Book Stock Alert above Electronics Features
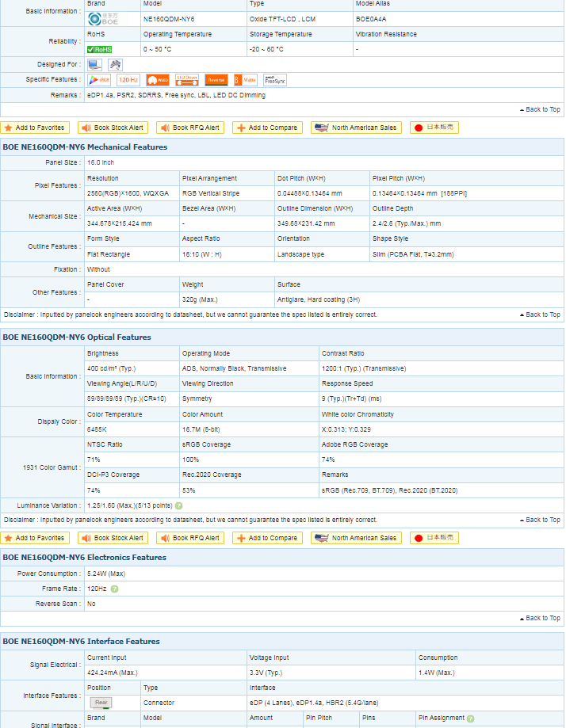This screenshot has width=566, height=728. 113,538
